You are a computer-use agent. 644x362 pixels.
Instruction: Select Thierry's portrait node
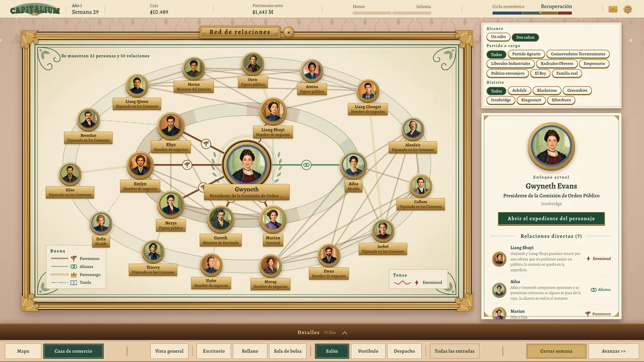point(153,251)
